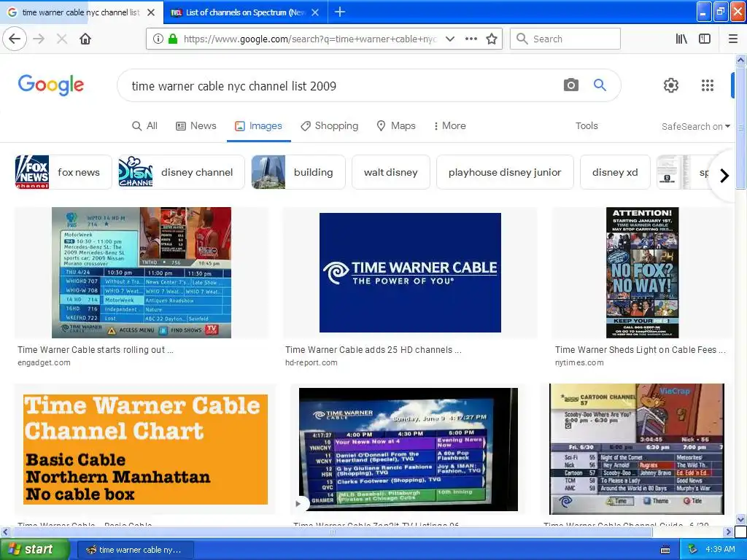The width and height of the screenshot is (747, 560).
Task: Bookmark this page with the star icon
Action: click(492, 39)
